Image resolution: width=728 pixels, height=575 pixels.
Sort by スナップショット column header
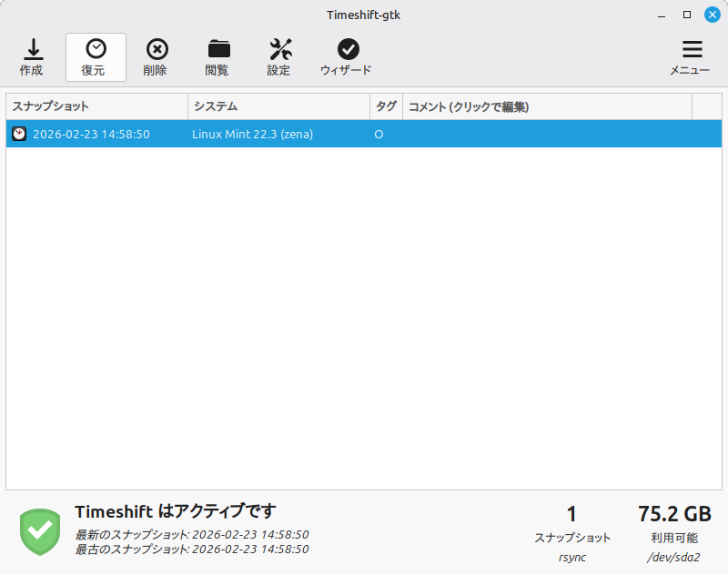click(x=96, y=106)
